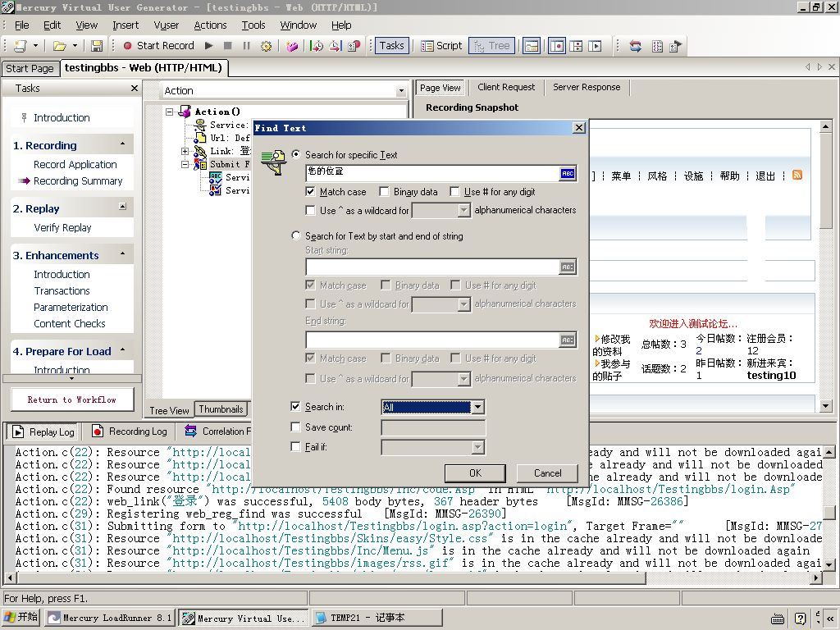
Task: Switch to Thumbnails tab
Action: 221,409
